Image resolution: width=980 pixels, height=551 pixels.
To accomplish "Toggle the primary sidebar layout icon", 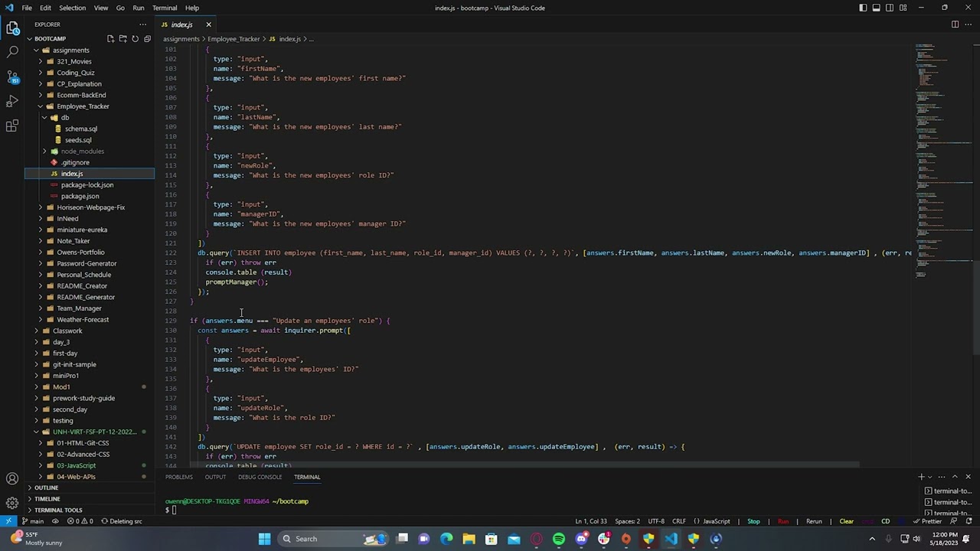I will click(x=863, y=8).
